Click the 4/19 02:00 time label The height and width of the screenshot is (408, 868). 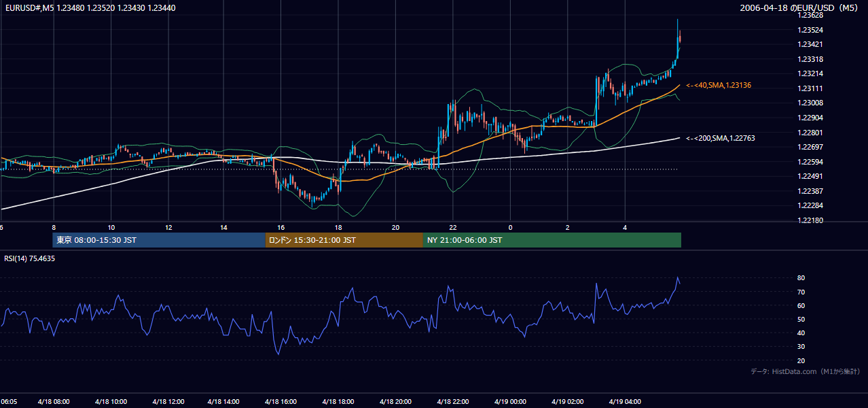(566, 401)
